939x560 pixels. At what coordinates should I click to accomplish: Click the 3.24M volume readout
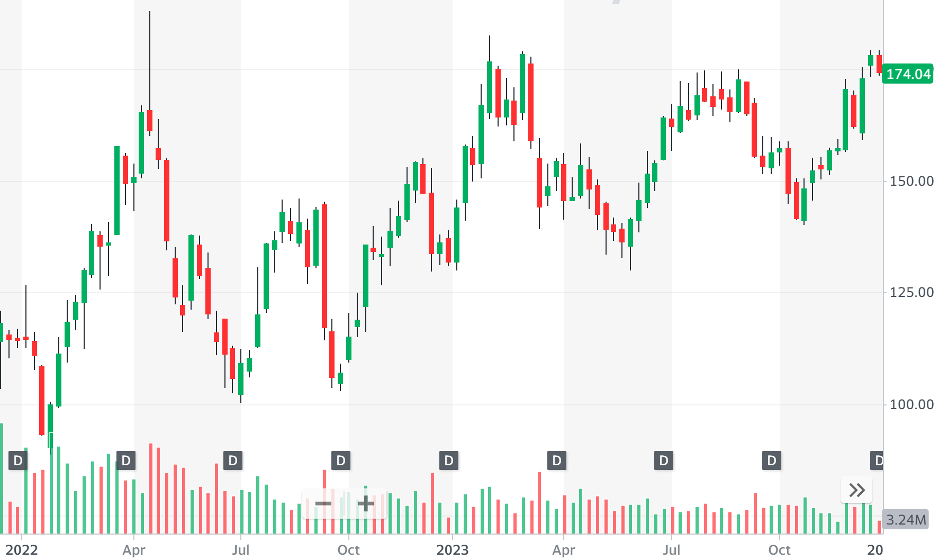click(x=907, y=520)
